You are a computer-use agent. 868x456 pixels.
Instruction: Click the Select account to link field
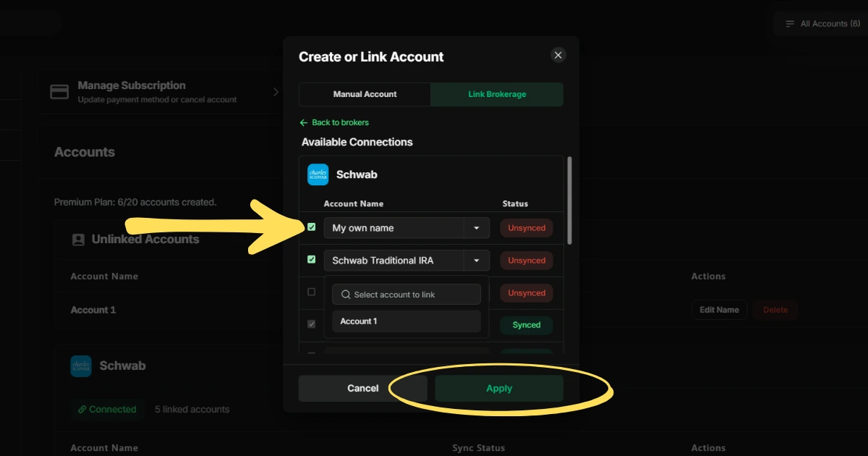(x=406, y=294)
